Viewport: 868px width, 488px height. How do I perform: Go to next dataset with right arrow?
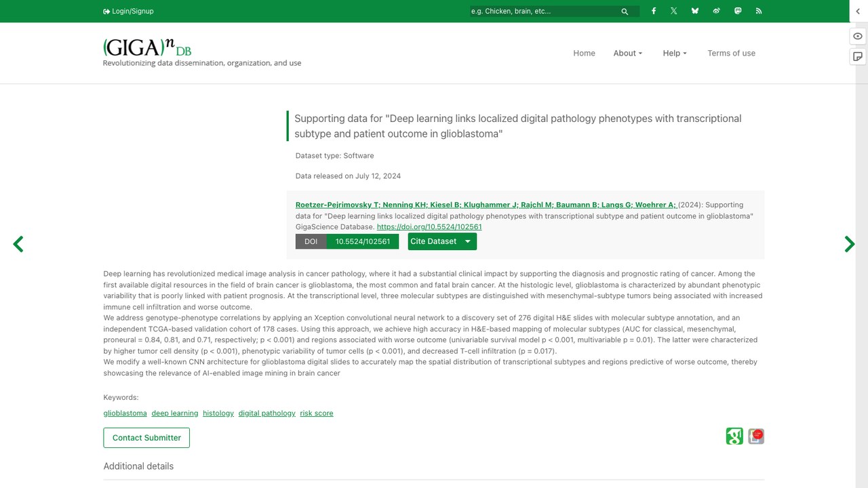tap(849, 244)
